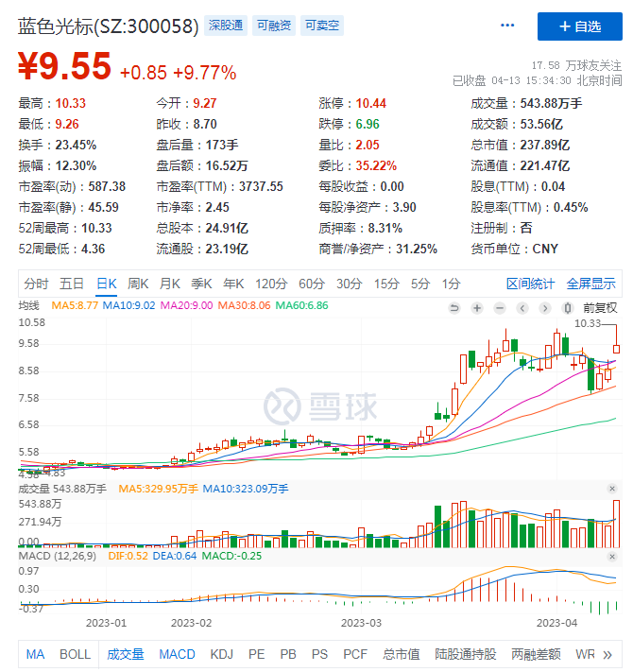633x672 pixels.
Task: Select the 日K chart tab
Action: 107,284
